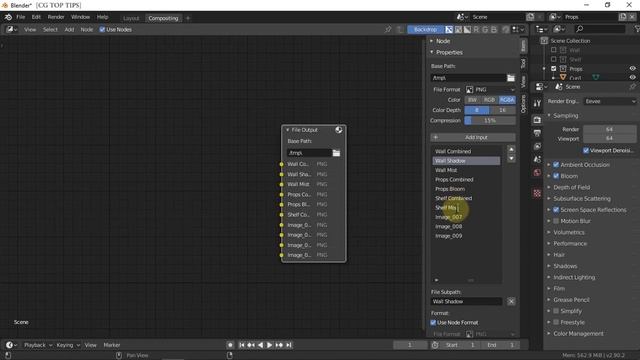Expand the Volumetrics panel

click(x=569, y=232)
